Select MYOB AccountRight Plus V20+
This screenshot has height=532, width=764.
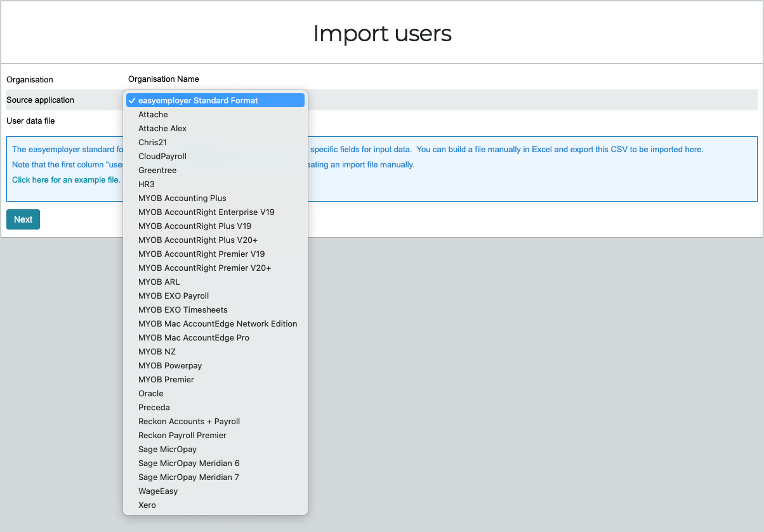[215, 240]
